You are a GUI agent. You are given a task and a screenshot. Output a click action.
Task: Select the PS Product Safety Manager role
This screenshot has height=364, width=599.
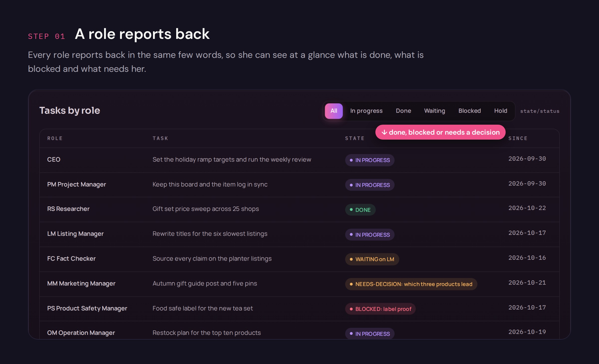pos(87,308)
